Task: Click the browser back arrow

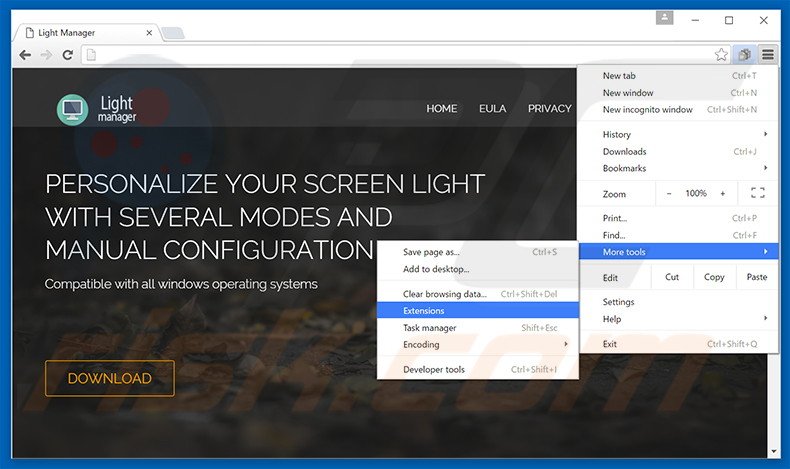Action: 25,55
